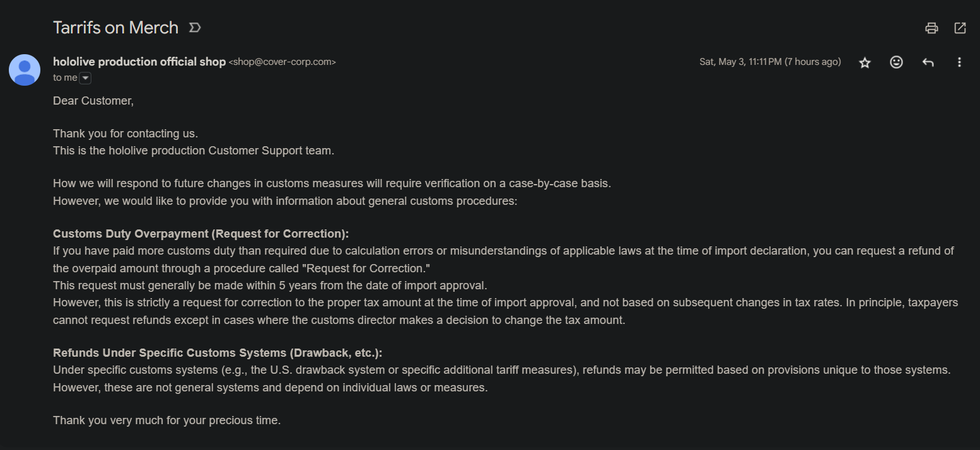Click the "Dear Customer," greeting line
The image size is (980, 450).
click(x=93, y=101)
